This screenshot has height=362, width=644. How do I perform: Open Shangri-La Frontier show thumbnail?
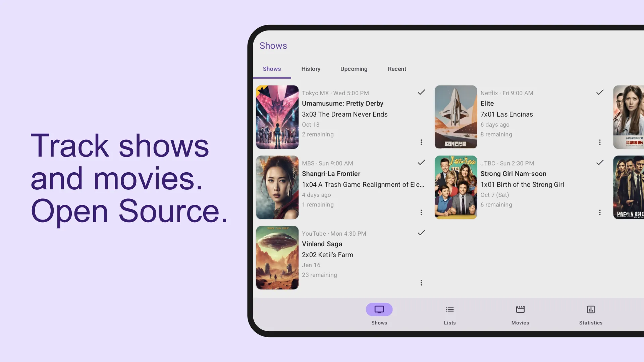click(277, 187)
